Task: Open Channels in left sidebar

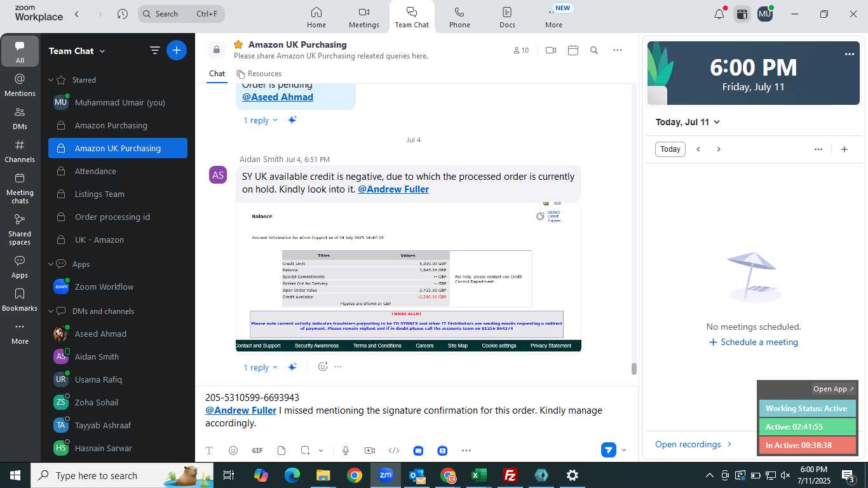Action: click(20, 151)
